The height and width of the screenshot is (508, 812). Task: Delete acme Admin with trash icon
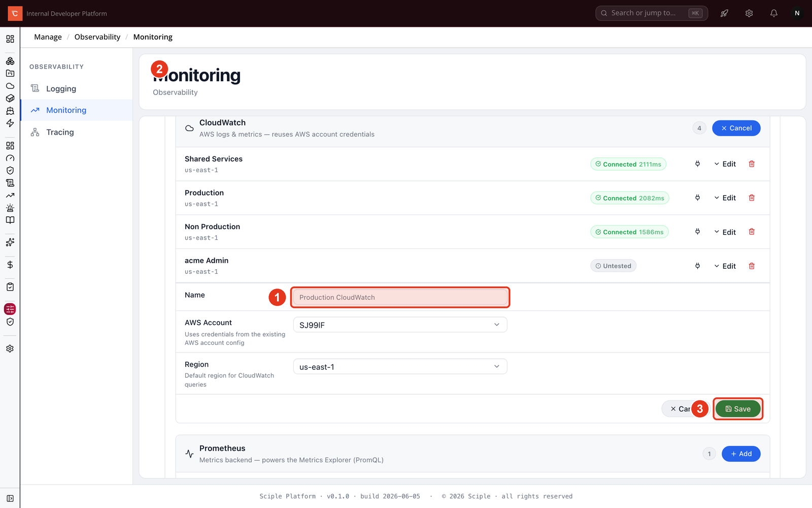pyautogui.click(x=752, y=266)
